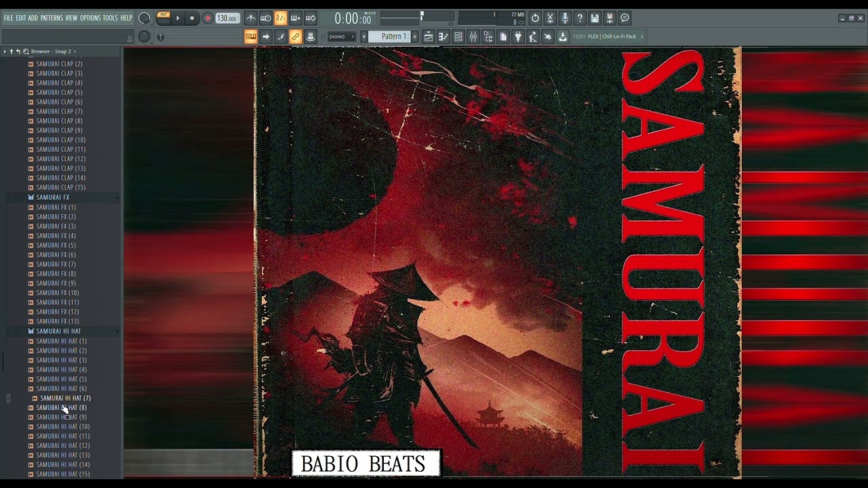Open the OPTIONS menu
This screenshot has height=488, width=868.
pyautogui.click(x=90, y=18)
